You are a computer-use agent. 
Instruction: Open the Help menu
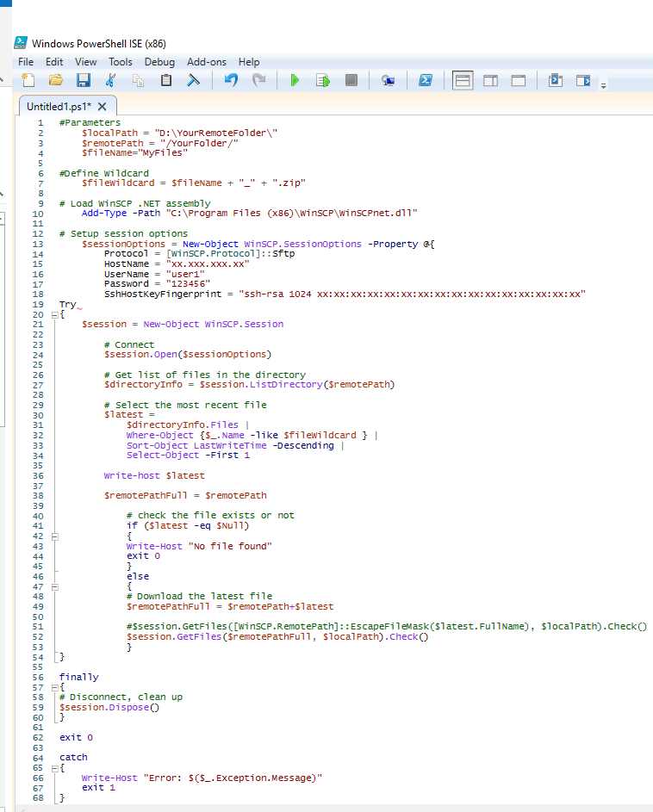pos(249,62)
